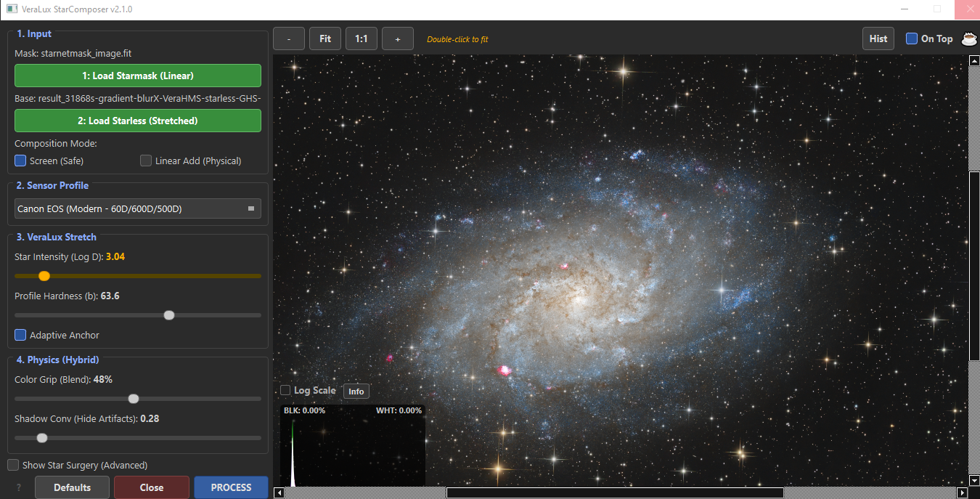Select Linear Add (Physical) composition mode
Viewport: 980px width, 499px height.
click(x=146, y=161)
